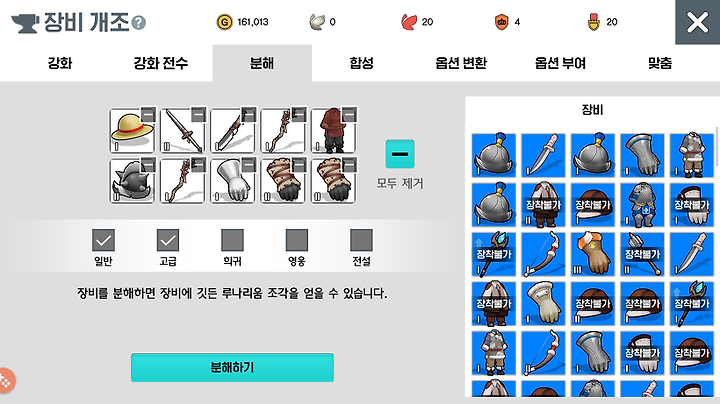
Task: Enable the 전설 rarity checkbox
Action: [361, 240]
